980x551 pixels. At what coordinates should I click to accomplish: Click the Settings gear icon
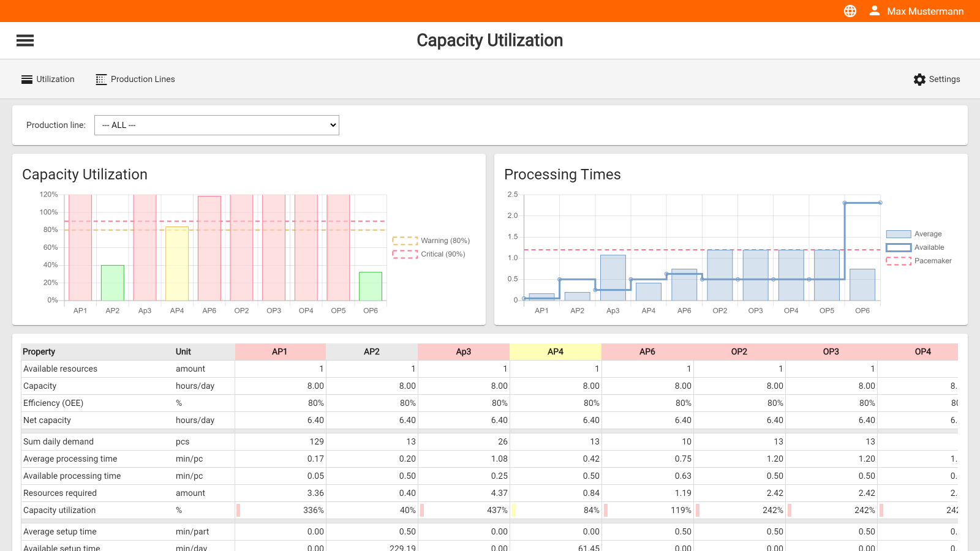tap(919, 80)
